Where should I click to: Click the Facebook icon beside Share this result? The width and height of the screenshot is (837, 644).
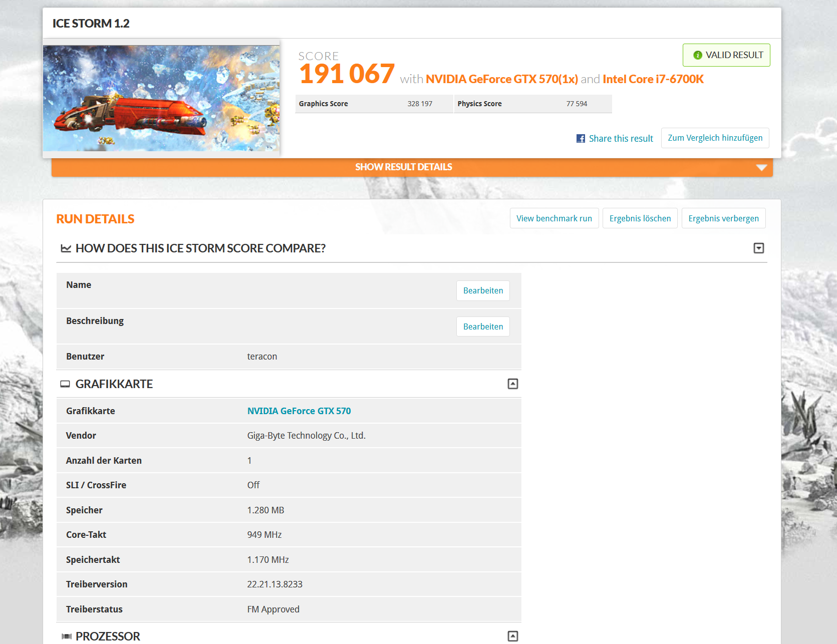coord(581,139)
